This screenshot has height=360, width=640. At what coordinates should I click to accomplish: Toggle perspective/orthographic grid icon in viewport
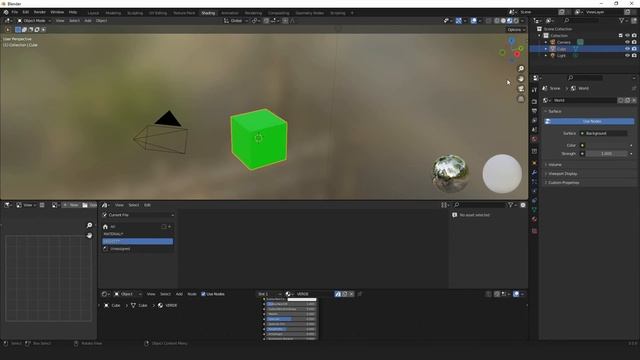(521, 99)
